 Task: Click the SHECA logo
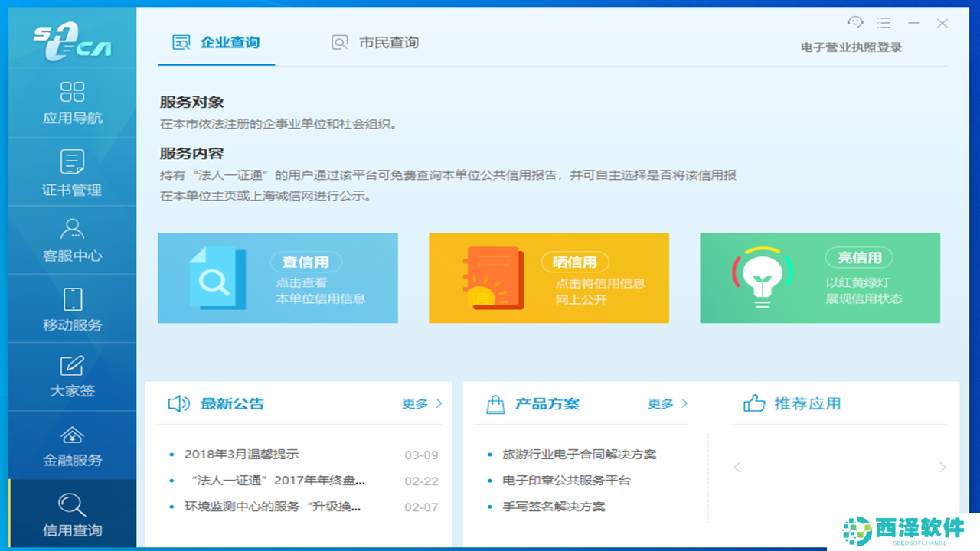(72, 40)
